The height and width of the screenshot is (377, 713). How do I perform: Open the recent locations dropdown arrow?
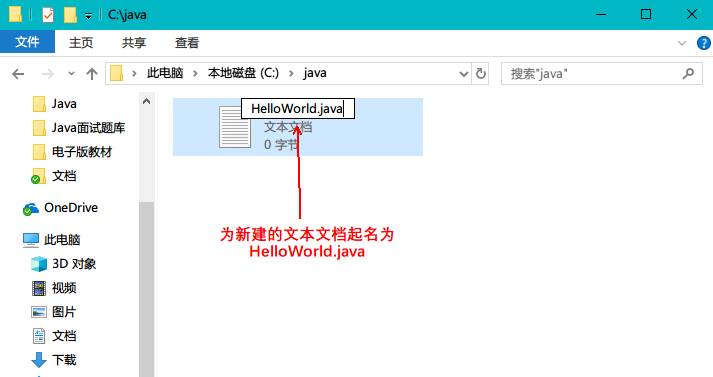pos(71,74)
